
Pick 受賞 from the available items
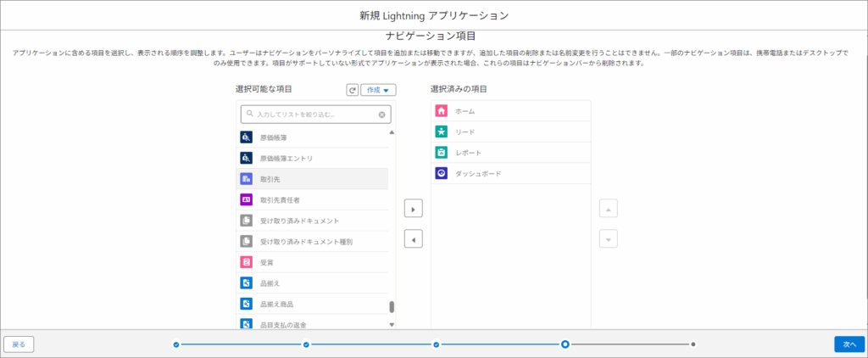267,262
